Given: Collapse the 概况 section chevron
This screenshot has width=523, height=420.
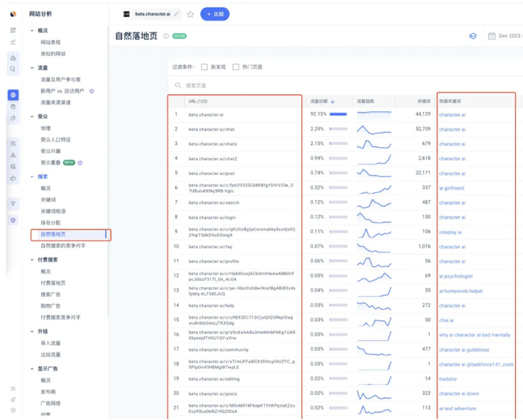Looking at the screenshot, I should tap(32, 31).
